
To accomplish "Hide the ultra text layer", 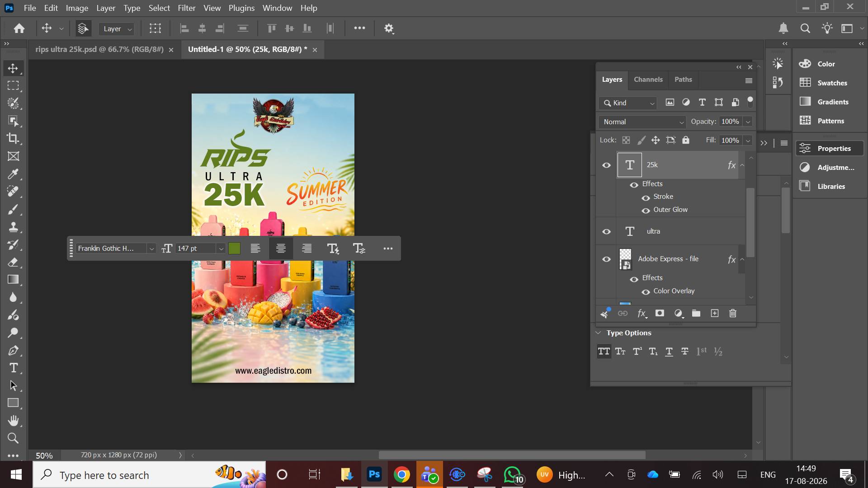I will tap(606, 232).
